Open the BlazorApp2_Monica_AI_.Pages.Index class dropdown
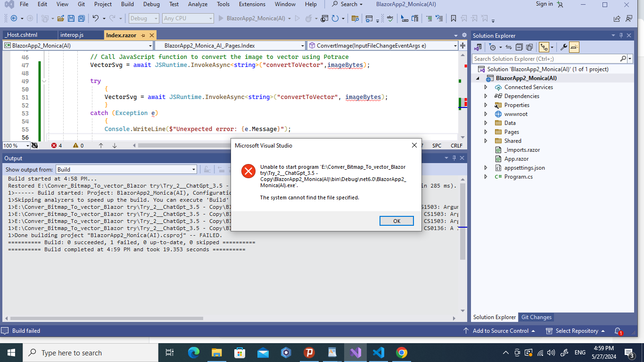 [x=230, y=46]
